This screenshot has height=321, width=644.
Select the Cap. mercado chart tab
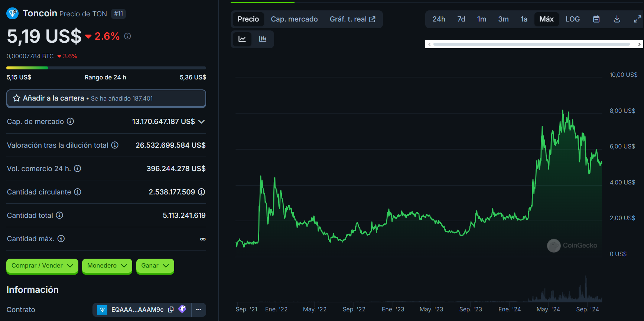click(294, 19)
